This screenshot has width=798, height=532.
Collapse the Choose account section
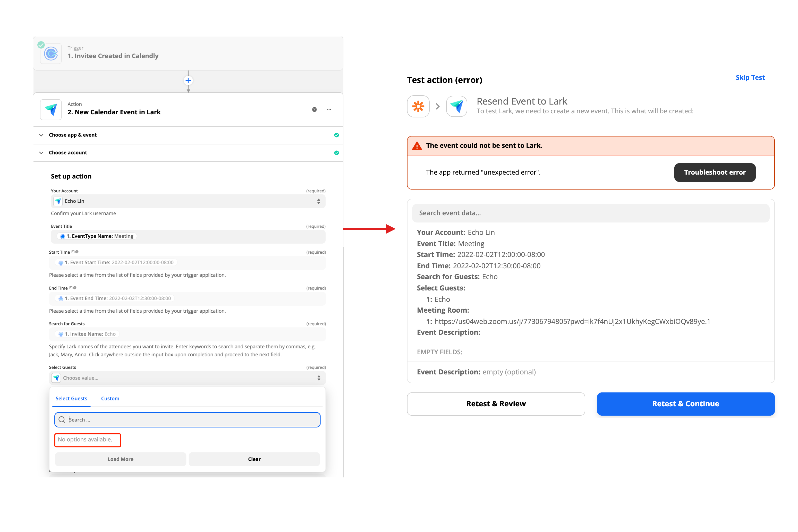coord(41,153)
